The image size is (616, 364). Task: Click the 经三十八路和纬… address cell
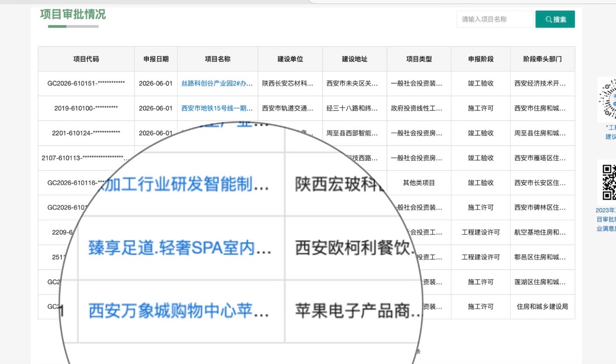[352, 108]
